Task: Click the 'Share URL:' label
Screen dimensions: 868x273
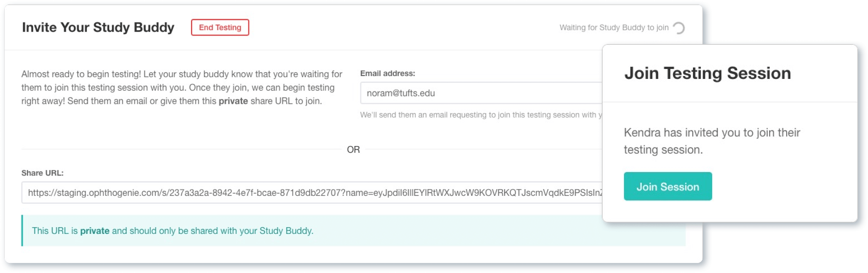Action: point(42,173)
